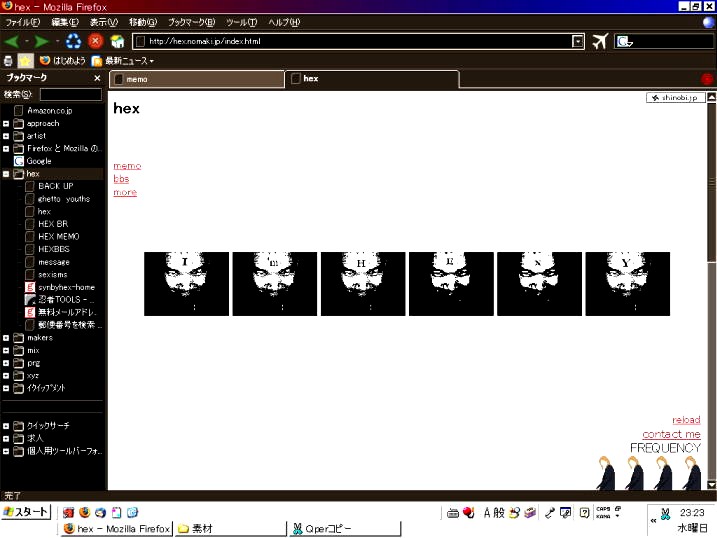Collapse the hex bookmark folder

(6, 174)
